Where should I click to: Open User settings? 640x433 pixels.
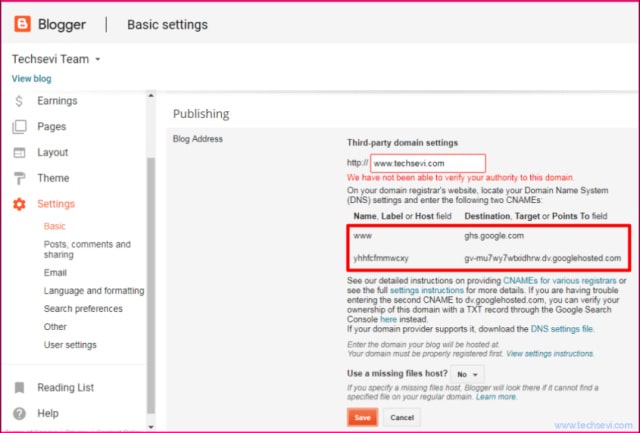coord(70,345)
